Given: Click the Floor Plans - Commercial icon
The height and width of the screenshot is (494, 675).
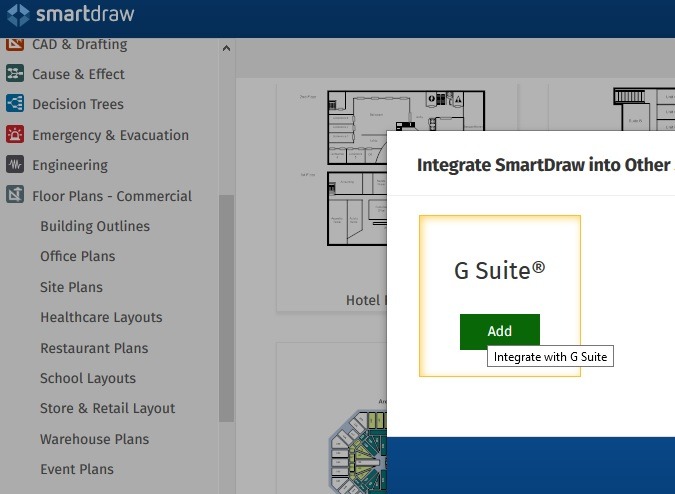Looking at the screenshot, I should pyautogui.click(x=15, y=195).
